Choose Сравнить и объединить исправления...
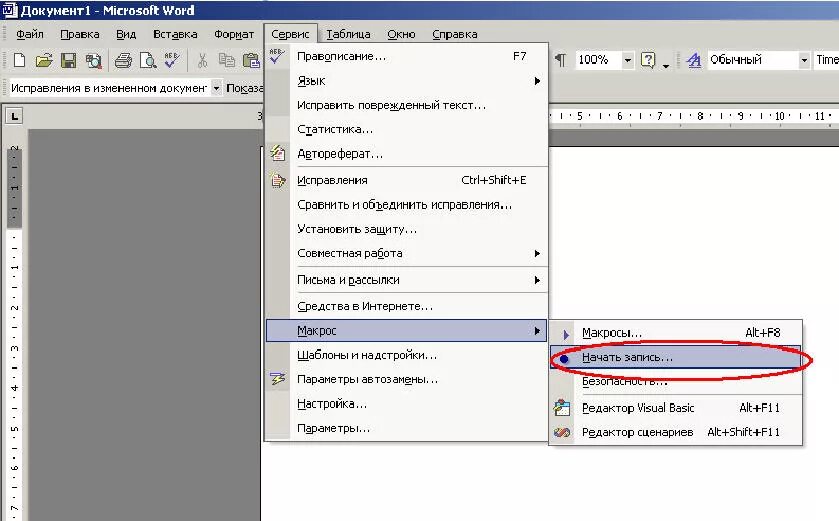Screen dimensions: 839x521 click(407, 205)
